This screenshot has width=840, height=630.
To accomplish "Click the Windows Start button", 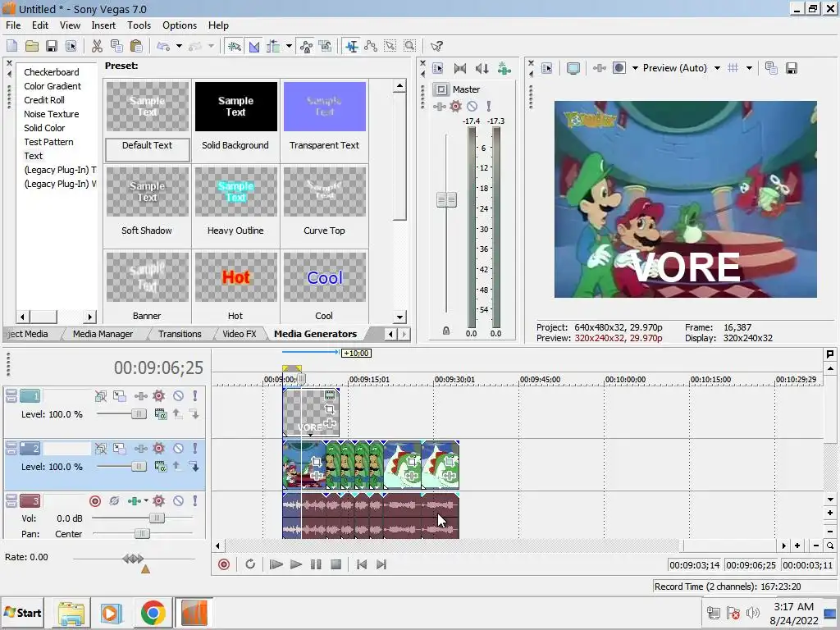I will pos(22,613).
